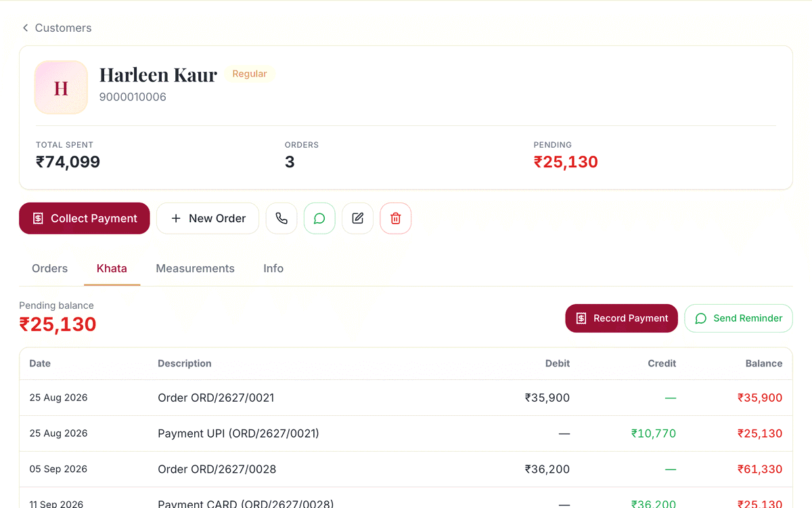This screenshot has width=812, height=508.
Task: Click the phone call icon button
Action: tap(281, 219)
